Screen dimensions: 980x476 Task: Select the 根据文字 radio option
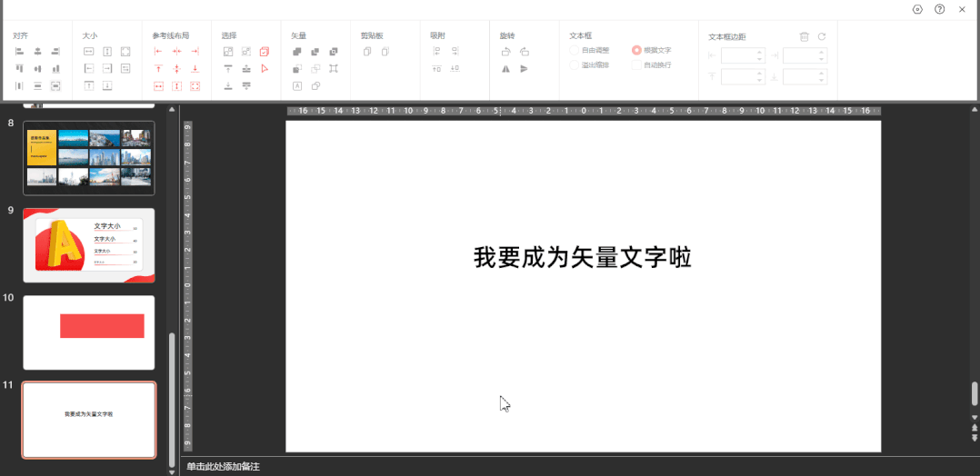636,50
